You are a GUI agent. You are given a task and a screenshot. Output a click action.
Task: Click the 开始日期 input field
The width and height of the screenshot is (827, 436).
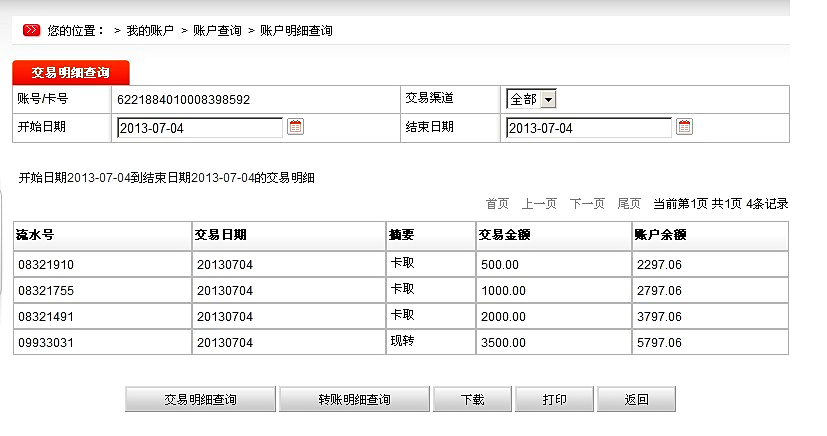199,128
